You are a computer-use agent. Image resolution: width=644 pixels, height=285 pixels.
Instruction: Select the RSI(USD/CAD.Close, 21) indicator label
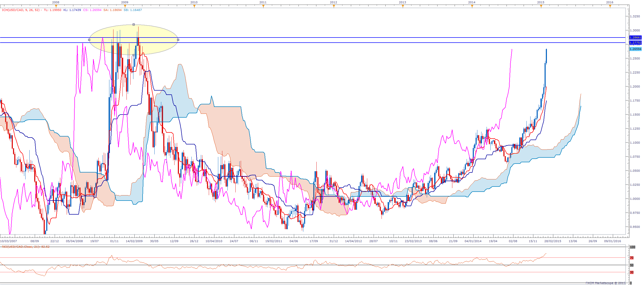click(26, 247)
